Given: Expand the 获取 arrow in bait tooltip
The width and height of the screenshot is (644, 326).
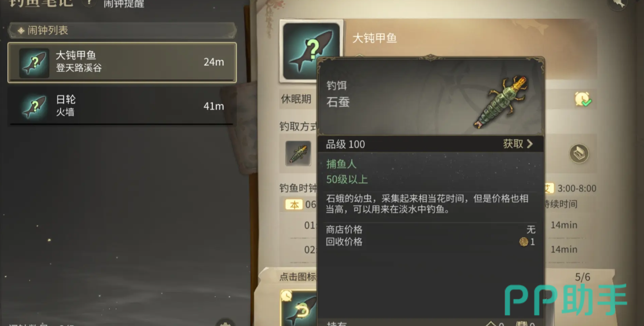Looking at the screenshot, I should [x=530, y=144].
